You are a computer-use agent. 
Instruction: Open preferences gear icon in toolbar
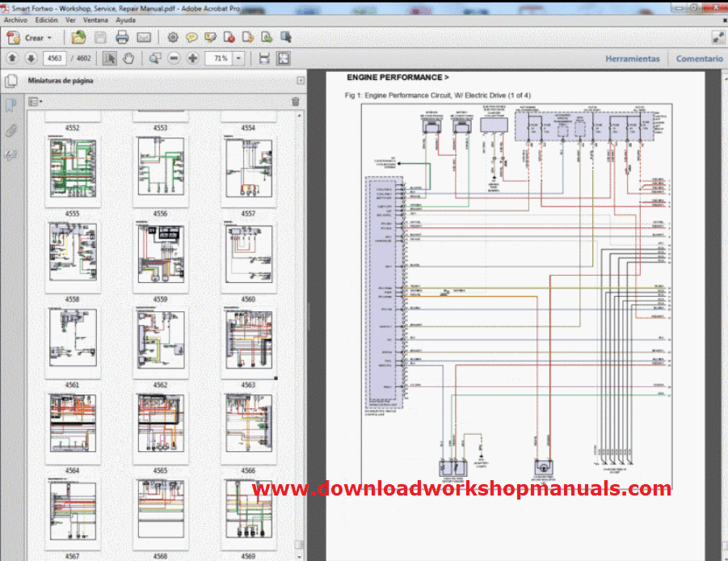(173, 38)
